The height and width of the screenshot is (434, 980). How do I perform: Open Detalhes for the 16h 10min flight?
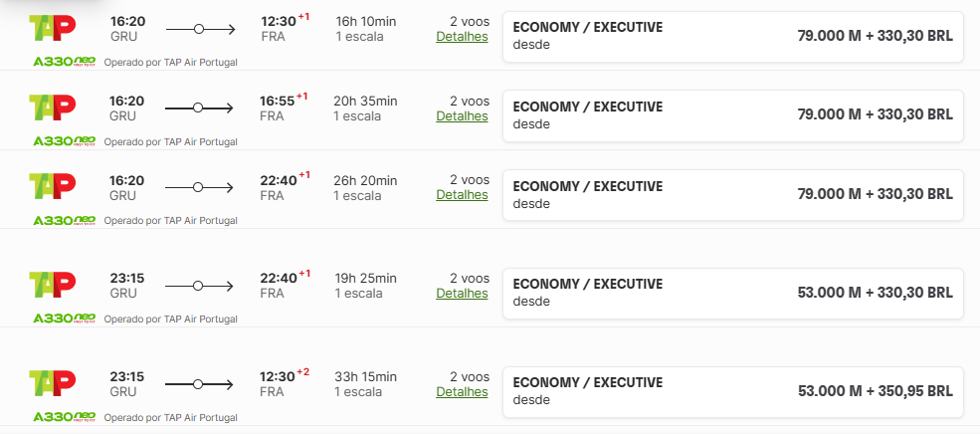[462, 37]
